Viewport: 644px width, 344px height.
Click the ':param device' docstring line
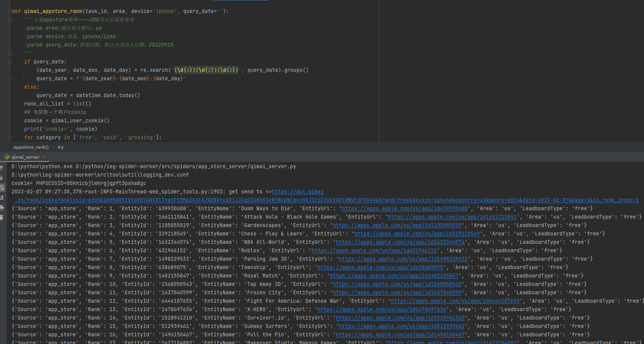click(x=70, y=36)
